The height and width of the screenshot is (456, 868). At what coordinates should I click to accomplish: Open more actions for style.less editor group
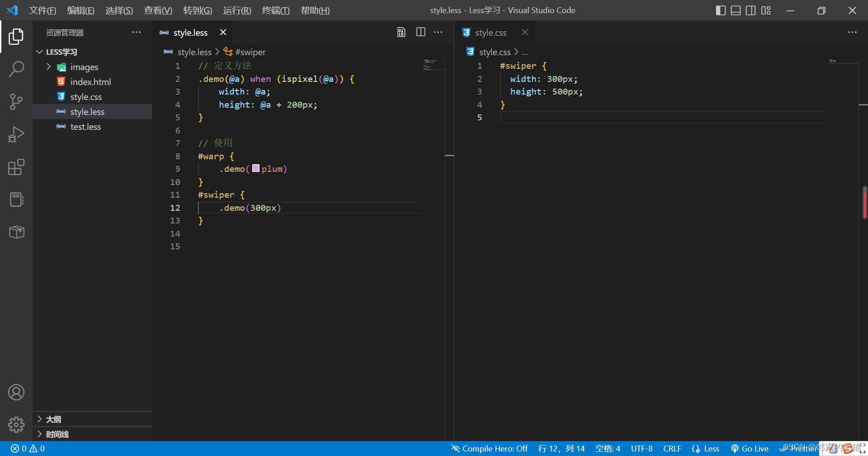coord(438,32)
